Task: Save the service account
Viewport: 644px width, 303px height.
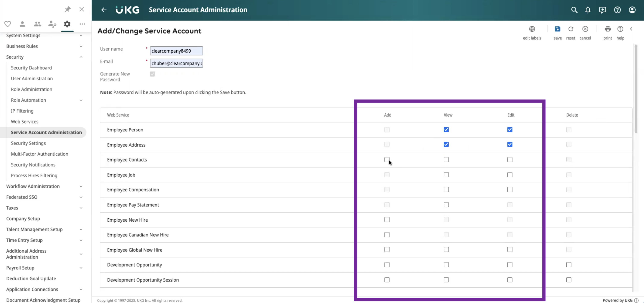Action: pos(557,29)
